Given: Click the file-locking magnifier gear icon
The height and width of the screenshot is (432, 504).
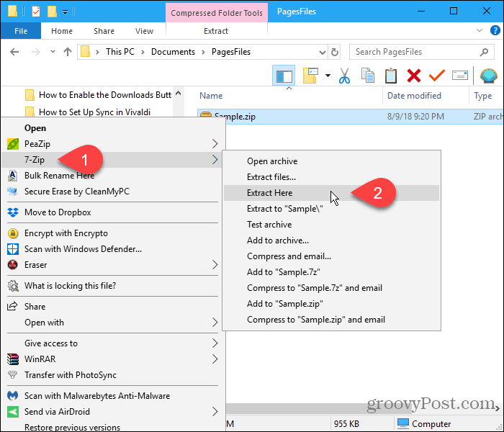Looking at the screenshot, I should pyautogui.click(x=13, y=286).
